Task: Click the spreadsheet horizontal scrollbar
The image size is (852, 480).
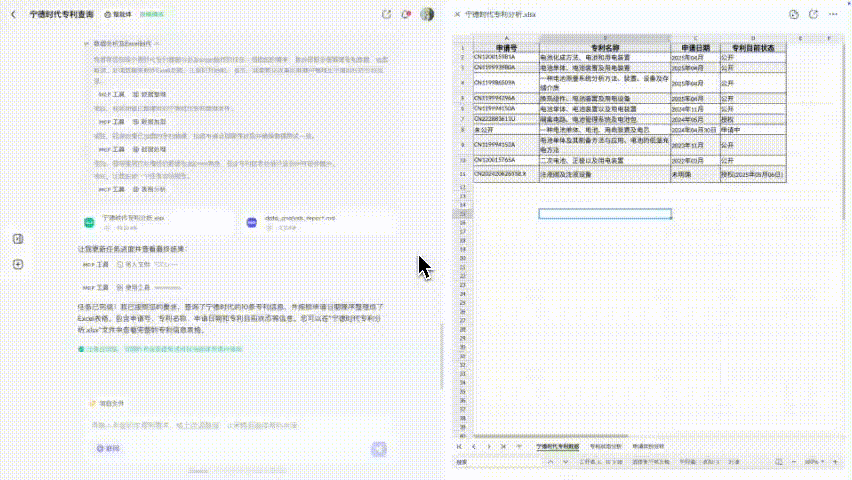Action: [x=550, y=436]
